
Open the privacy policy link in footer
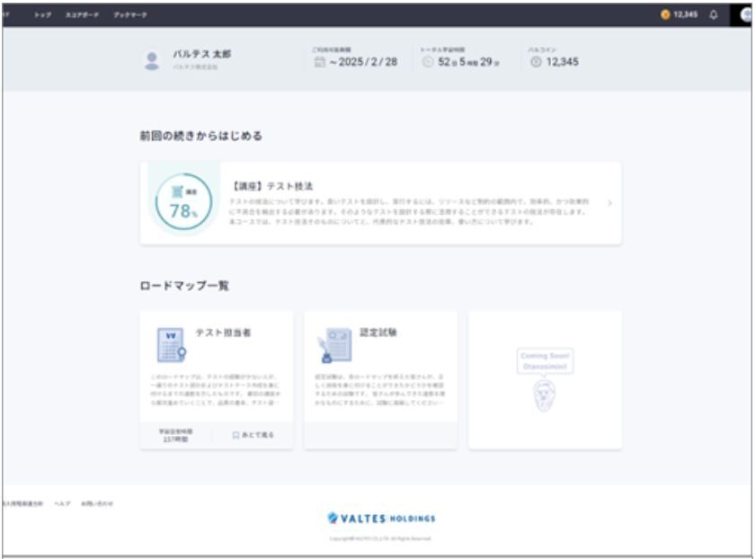(x=22, y=503)
